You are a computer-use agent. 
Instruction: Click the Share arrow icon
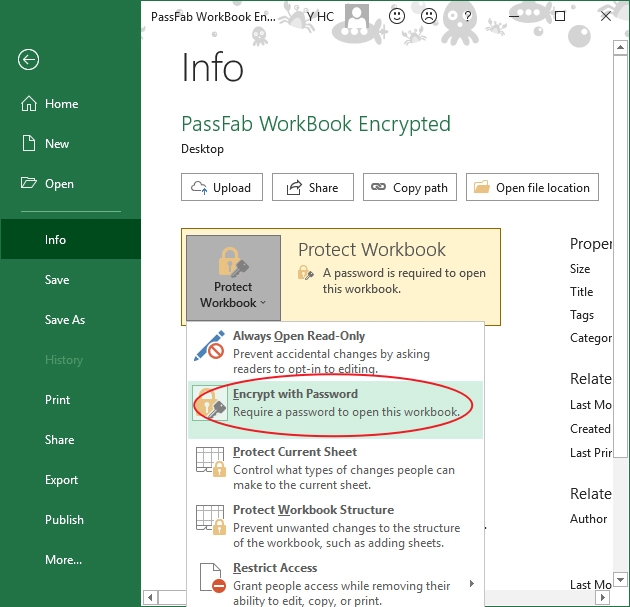pos(294,187)
